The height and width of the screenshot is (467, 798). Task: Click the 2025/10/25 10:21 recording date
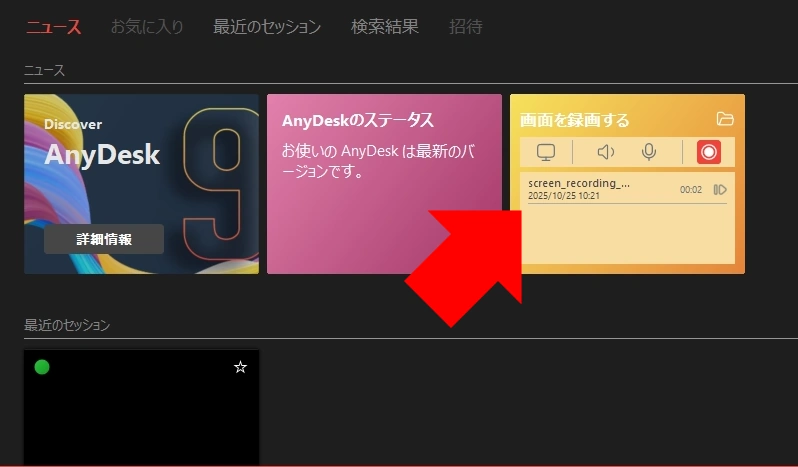[x=563, y=196]
